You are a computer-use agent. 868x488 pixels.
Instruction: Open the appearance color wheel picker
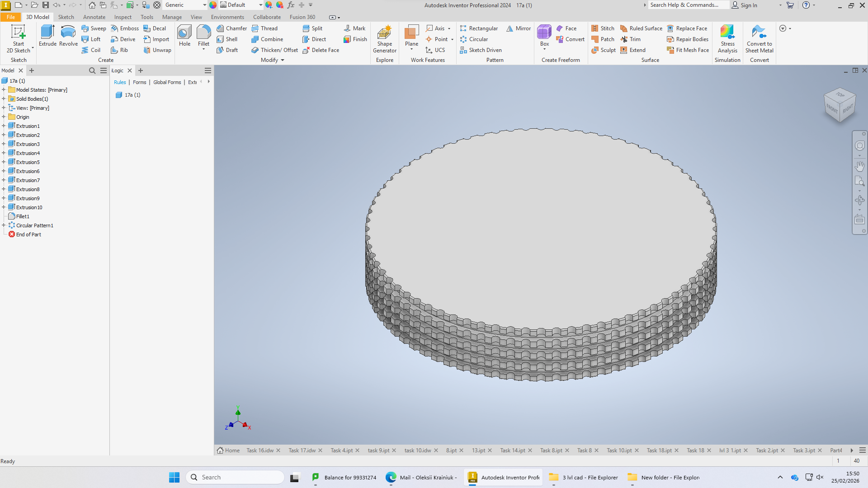[213, 5]
